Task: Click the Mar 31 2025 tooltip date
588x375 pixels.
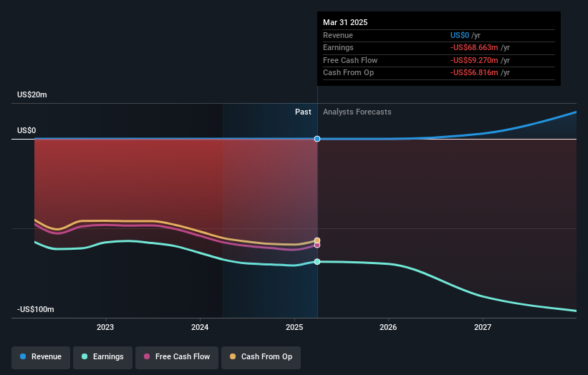Action: [x=345, y=22]
